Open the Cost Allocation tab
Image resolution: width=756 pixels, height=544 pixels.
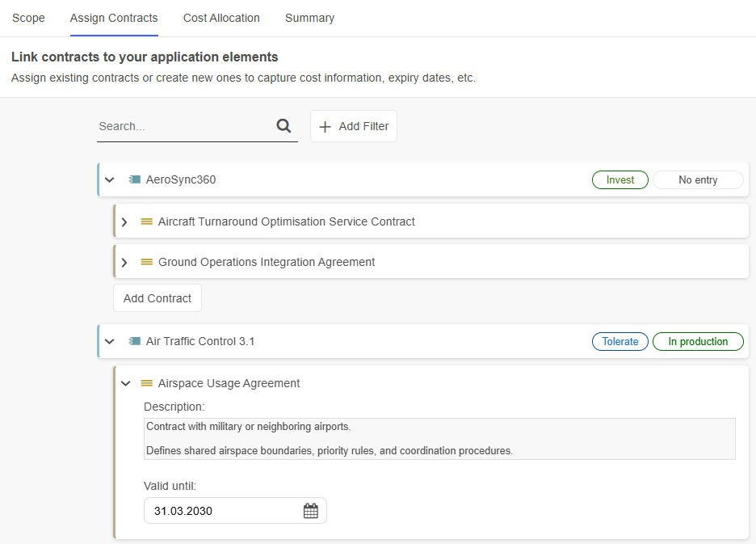221,18
